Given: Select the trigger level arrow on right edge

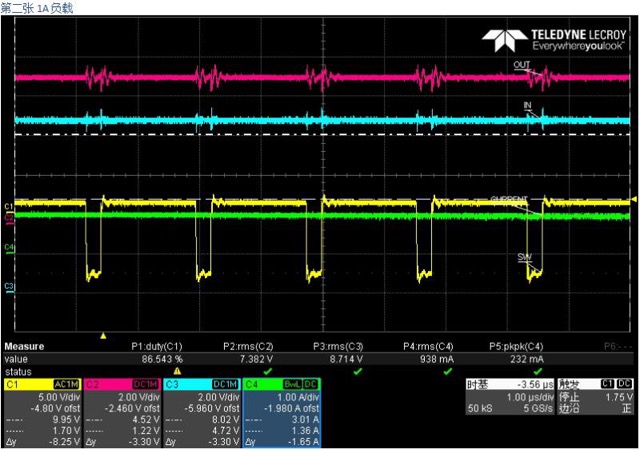Looking at the screenshot, I should tap(634, 199).
